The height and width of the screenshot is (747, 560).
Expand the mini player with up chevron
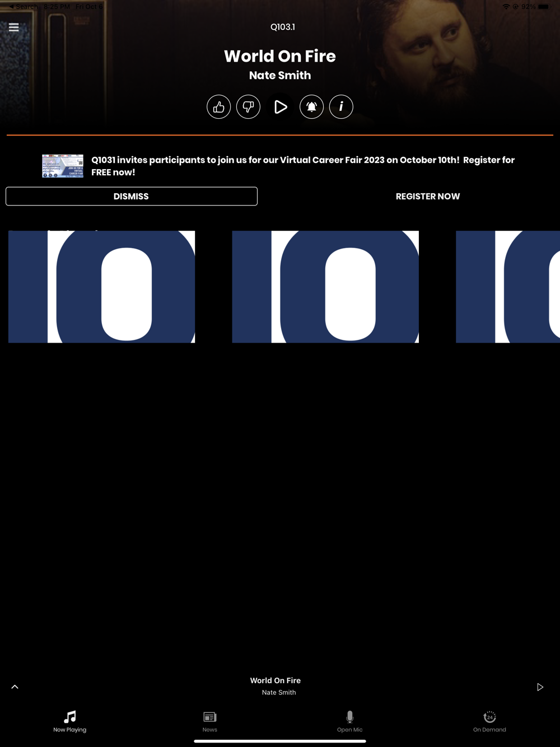[x=15, y=687]
